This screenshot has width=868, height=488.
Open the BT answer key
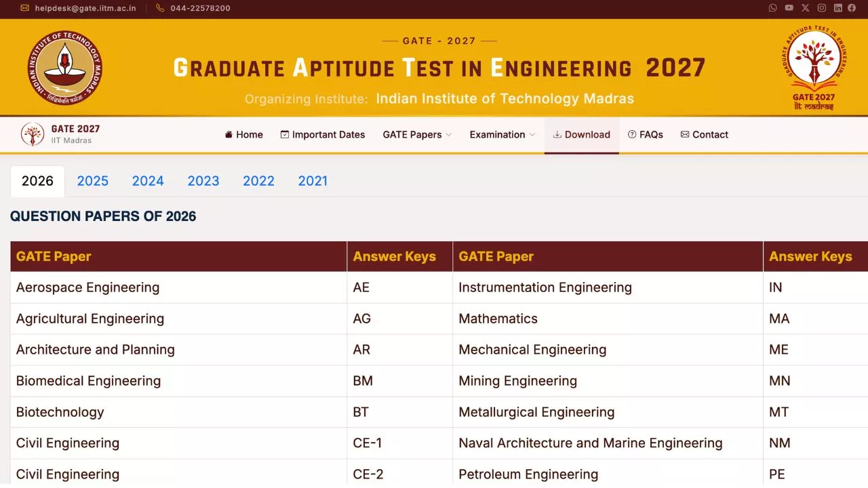click(x=361, y=412)
